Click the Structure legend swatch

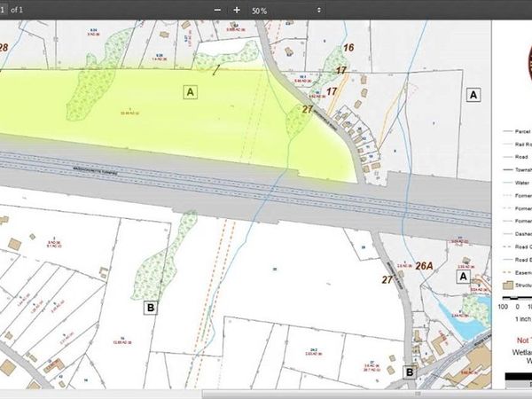(x=508, y=286)
